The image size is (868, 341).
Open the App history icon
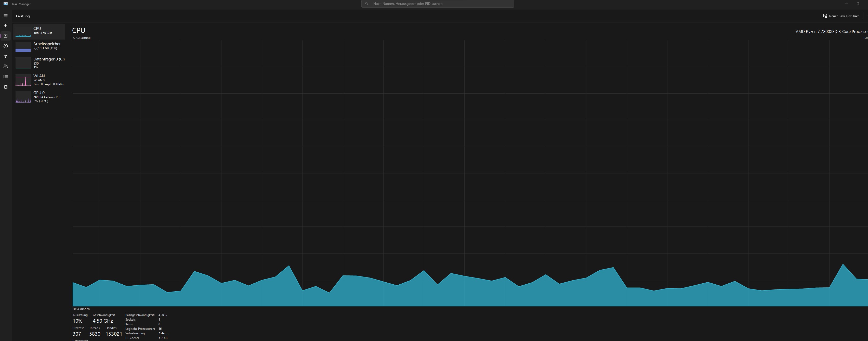point(5,46)
